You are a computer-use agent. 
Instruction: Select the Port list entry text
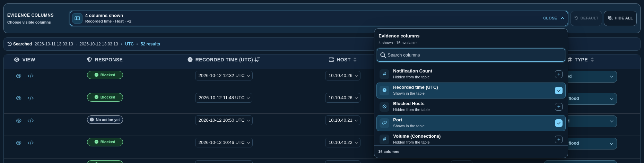398,120
